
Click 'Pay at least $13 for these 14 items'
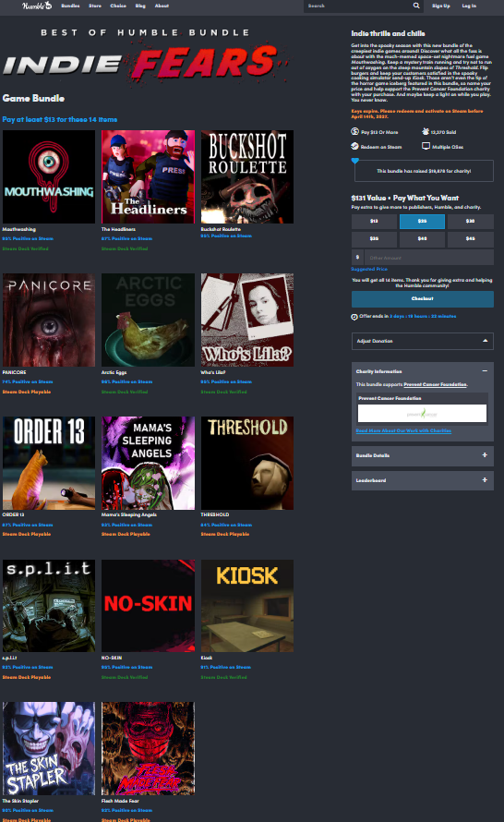[60, 119]
